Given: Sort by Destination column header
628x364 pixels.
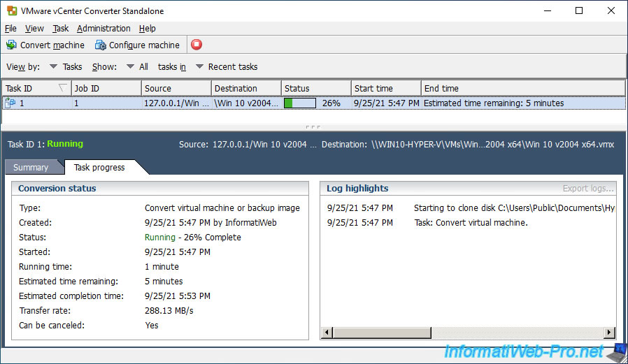Looking at the screenshot, I should [246, 89].
